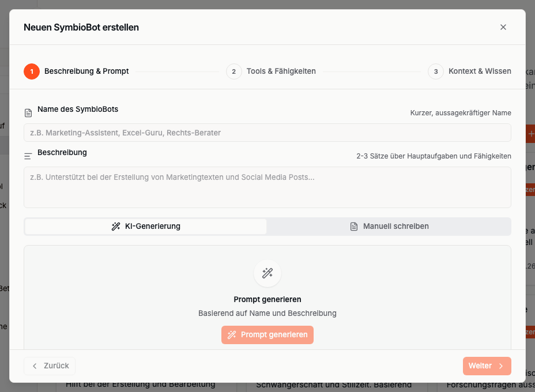Click the chevron arrow in Weiter button
Screen dimensions: 535x392
[501, 366]
